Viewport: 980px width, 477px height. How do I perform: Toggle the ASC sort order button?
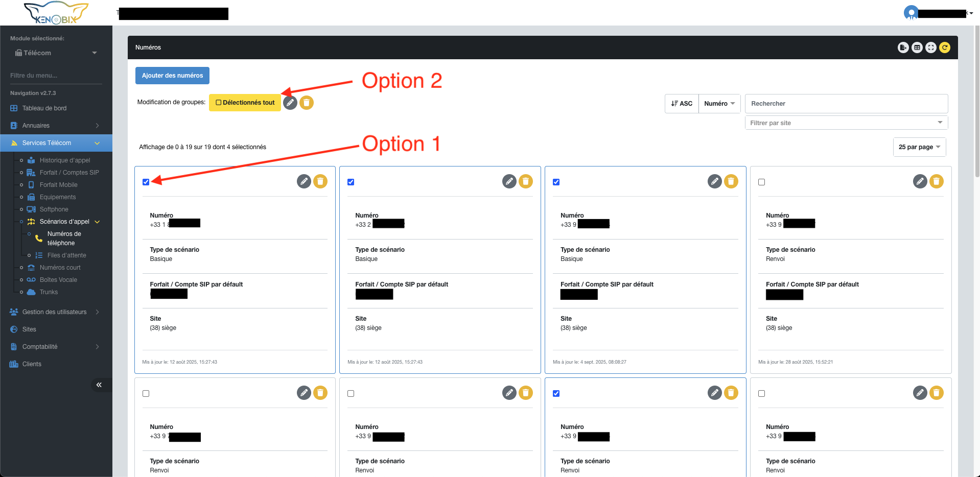(682, 104)
